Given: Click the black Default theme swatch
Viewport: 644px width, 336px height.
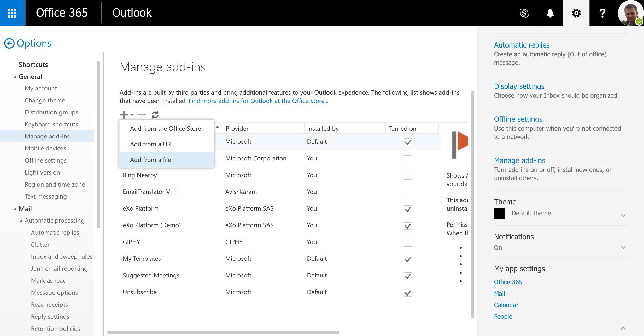Looking at the screenshot, I should 499,213.
